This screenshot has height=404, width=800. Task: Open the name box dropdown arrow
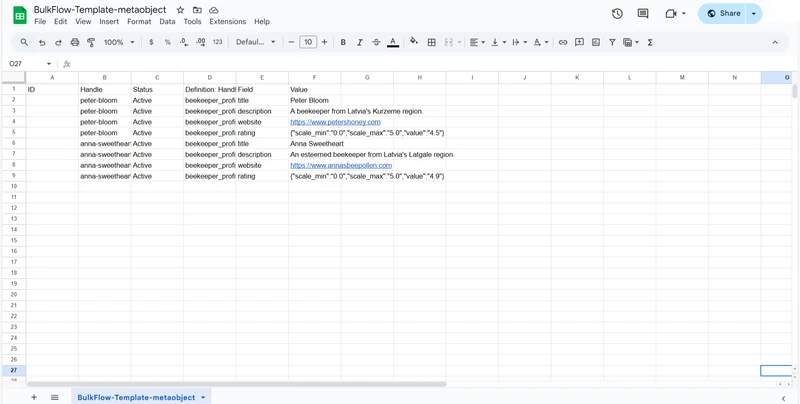tap(49, 64)
